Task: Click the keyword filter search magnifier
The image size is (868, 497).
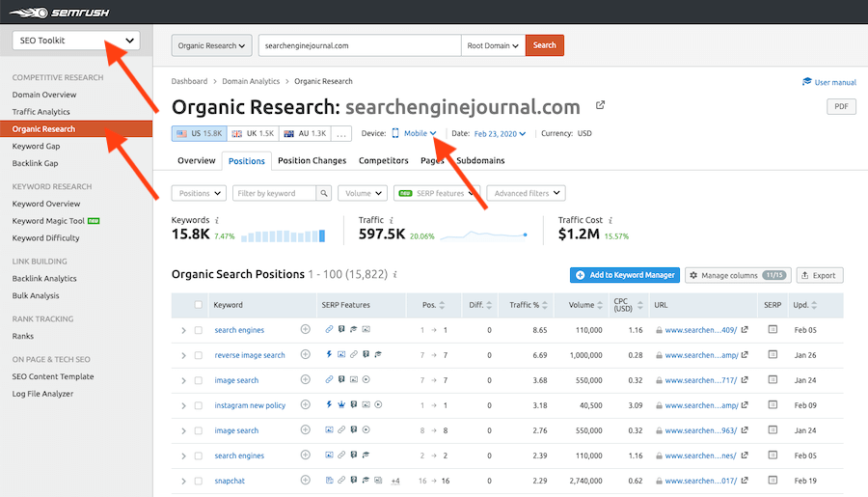Action: [x=324, y=193]
